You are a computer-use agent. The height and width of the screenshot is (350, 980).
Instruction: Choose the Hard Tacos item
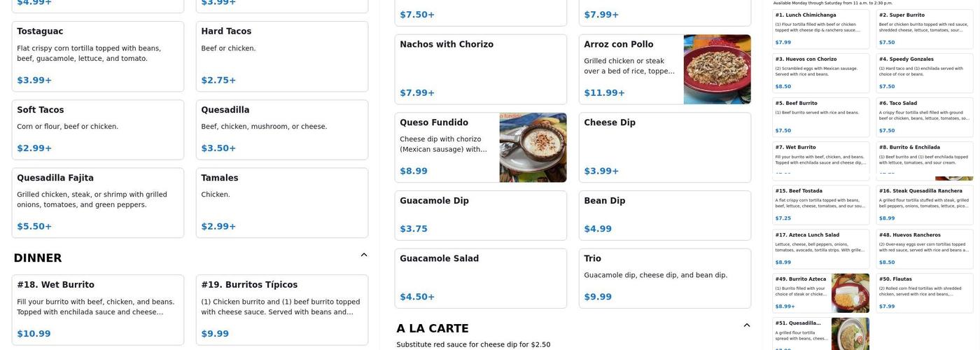282,57
